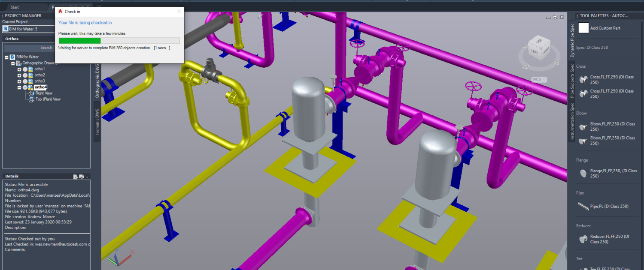Click 'Last saved: 23 January 2020' line
The image size is (644, 270).
pos(38,222)
